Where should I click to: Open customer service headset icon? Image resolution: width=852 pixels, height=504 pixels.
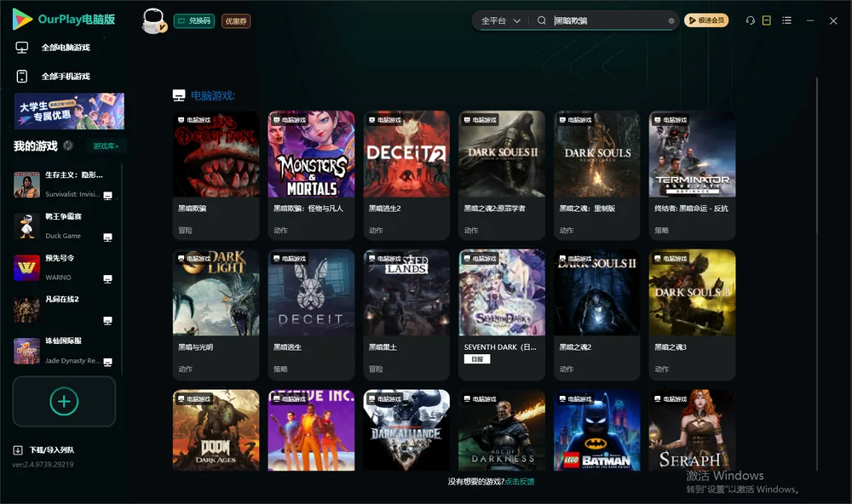click(750, 20)
